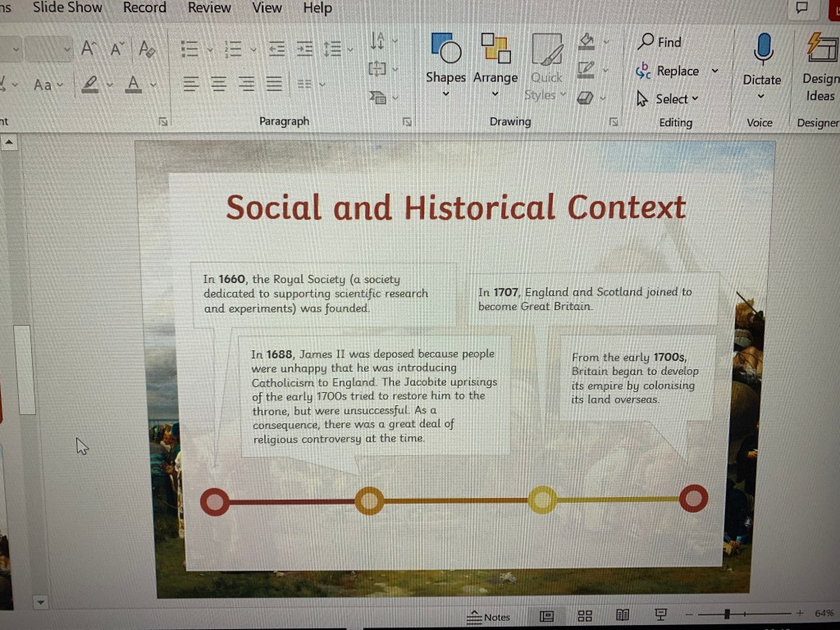Image resolution: width=840 pixels, height=630 pixels.
Task: Toggle the Notes pane
Action: [489, 617]
